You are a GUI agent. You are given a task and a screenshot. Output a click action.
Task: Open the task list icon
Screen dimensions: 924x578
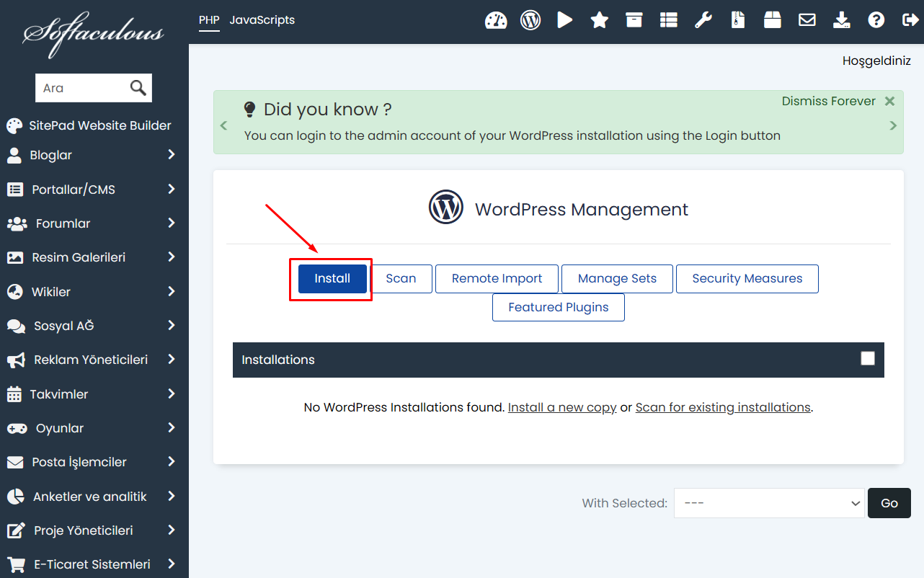tap(669, 20)
